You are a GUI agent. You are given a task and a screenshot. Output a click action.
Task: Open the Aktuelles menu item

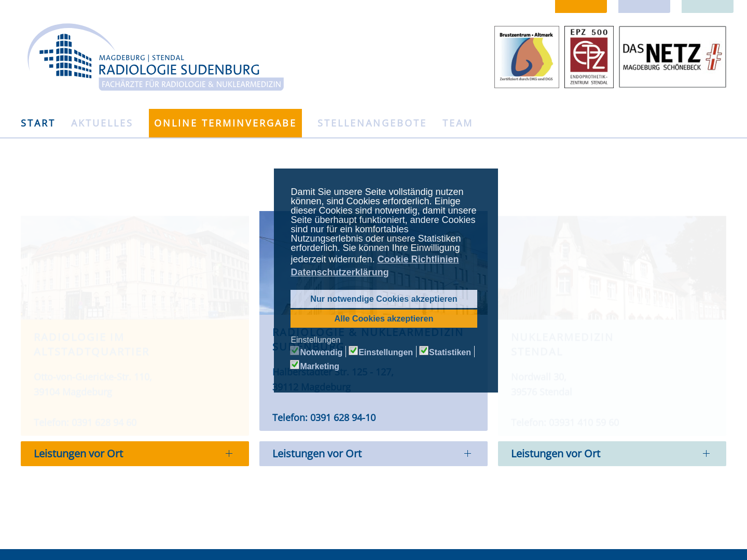102,123
